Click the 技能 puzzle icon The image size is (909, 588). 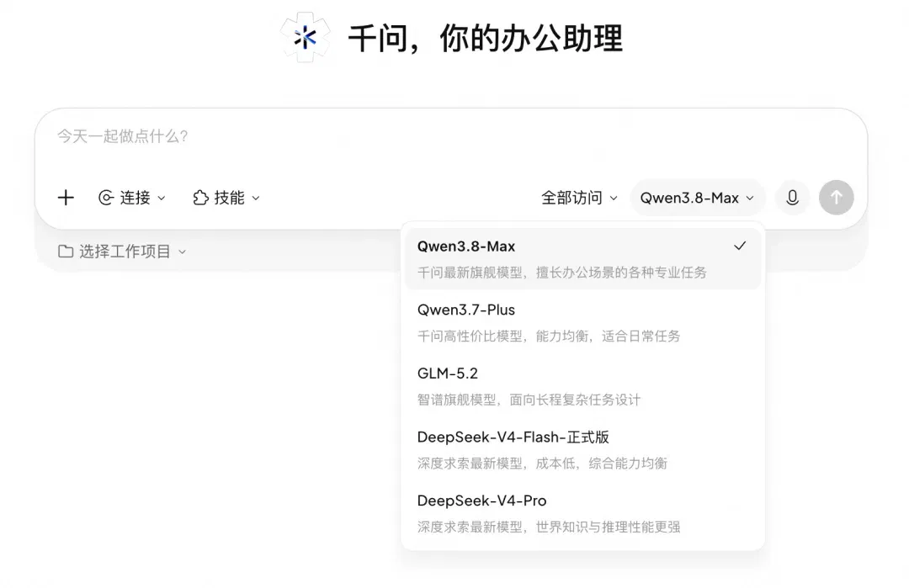pos(200,198)
